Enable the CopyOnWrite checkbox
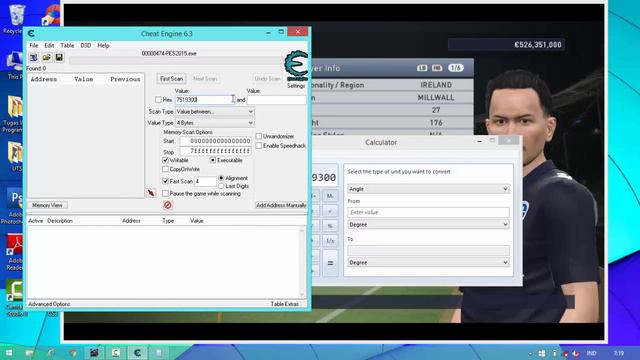Image resolution: width=640 pixels, height=360 pixels. (x=165, y=169)
